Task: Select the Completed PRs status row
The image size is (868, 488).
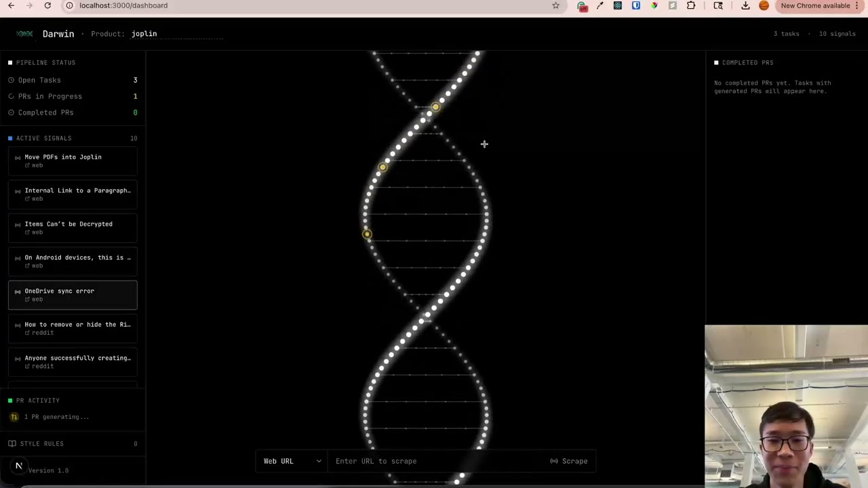Action: tap(73, 113)
